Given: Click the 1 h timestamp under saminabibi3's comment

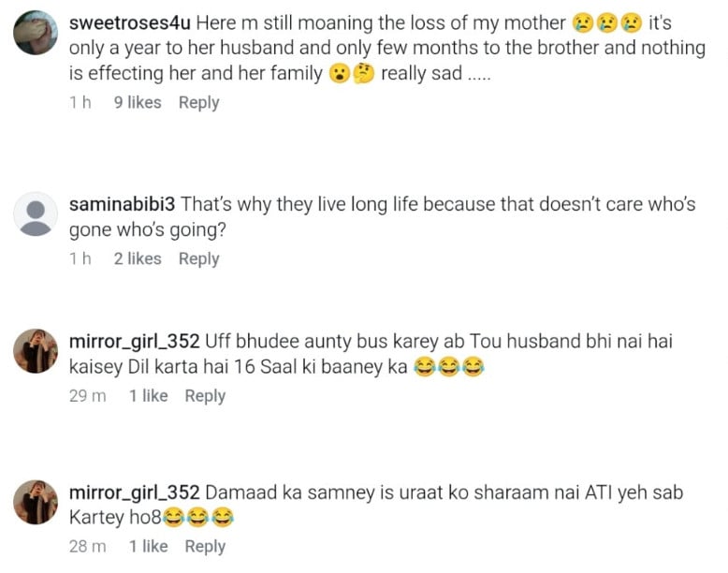Looking at the screenshot, I should pyautogui.click(x=80, y=258).
